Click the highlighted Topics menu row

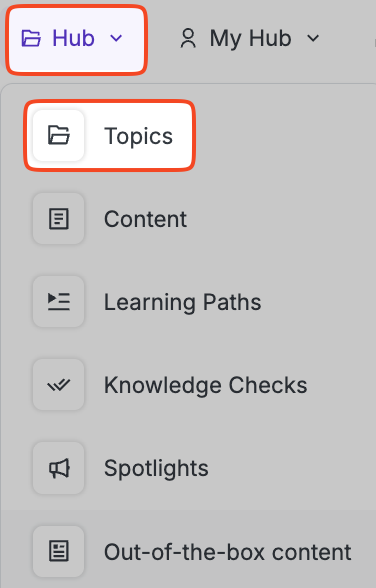[x=110, y=136]
